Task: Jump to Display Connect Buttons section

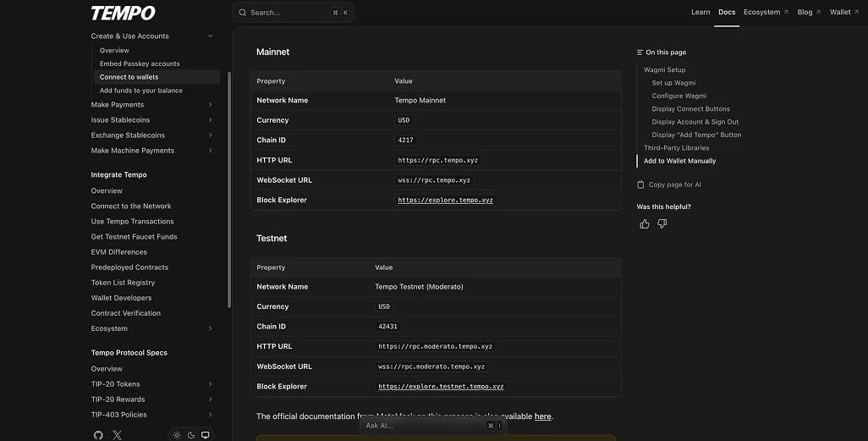Action: (x=690, y=108)
